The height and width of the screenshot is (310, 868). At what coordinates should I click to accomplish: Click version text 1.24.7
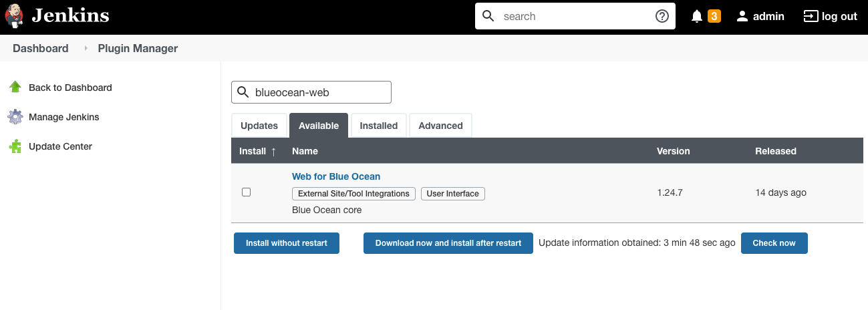[670, 192]
